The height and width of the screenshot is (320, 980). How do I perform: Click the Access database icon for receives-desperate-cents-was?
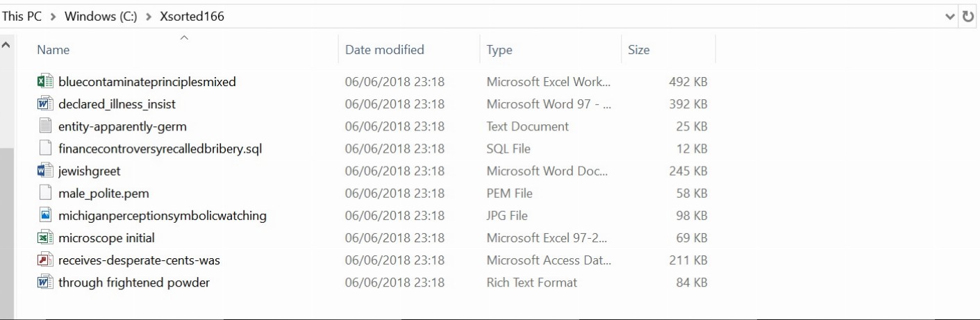[45, 260]
